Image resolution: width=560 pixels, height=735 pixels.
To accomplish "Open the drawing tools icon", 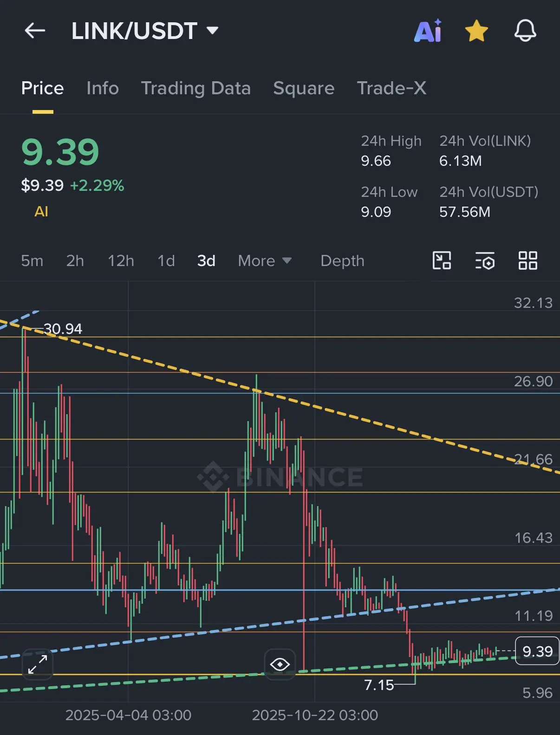I will click(x=442, y=260).
